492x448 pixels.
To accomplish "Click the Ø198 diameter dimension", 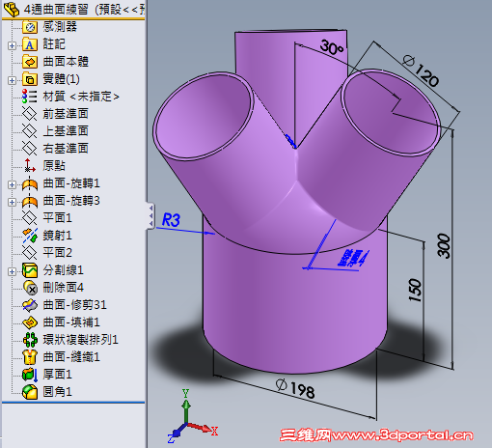I will [295, 388].
